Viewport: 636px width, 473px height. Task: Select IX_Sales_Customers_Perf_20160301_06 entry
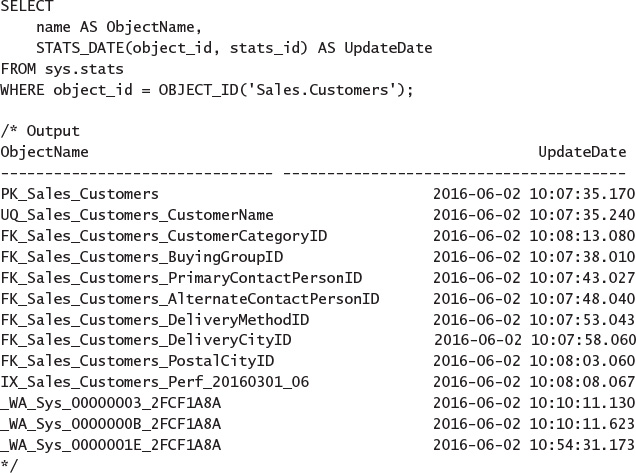(x=155, y=382)
